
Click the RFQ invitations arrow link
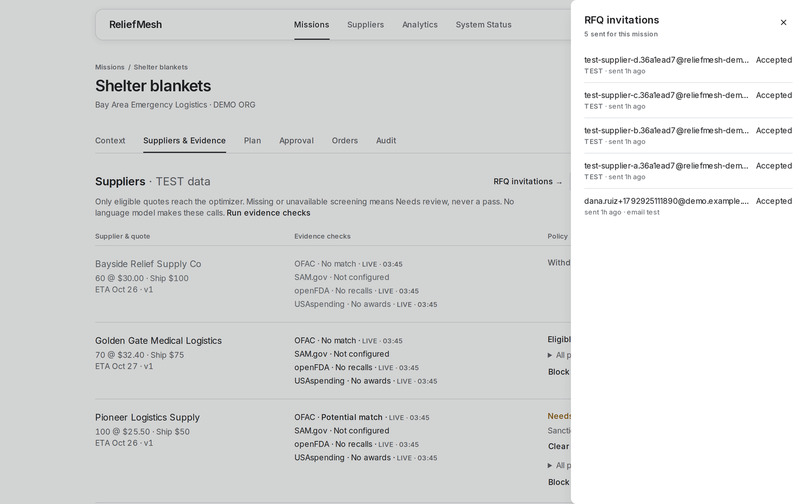pyautogui.click(x=528, y=182)
